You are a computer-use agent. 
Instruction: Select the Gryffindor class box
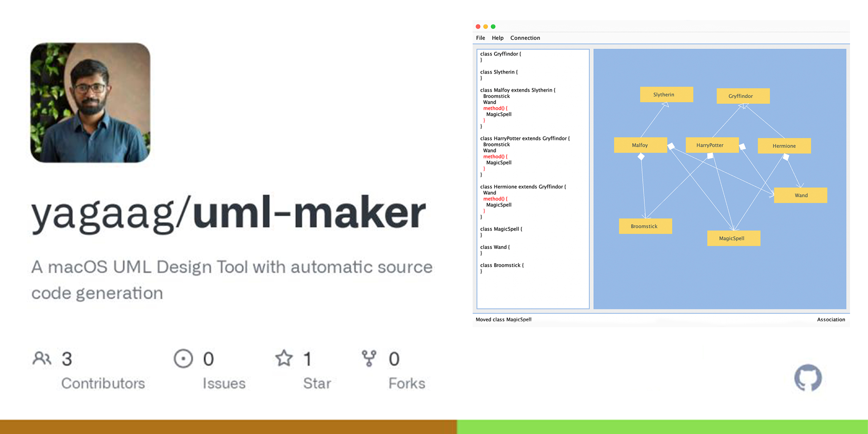click(x=743, y=96)
